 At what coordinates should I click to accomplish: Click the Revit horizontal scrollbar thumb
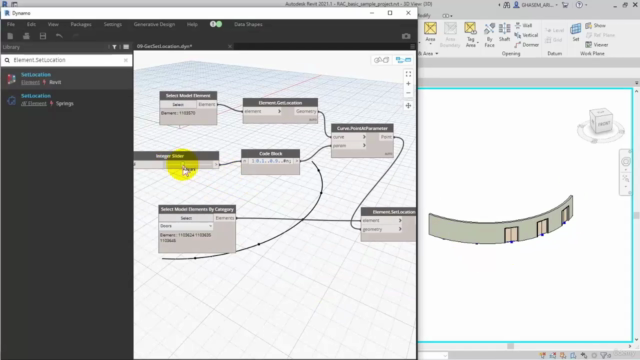(510, 346)
